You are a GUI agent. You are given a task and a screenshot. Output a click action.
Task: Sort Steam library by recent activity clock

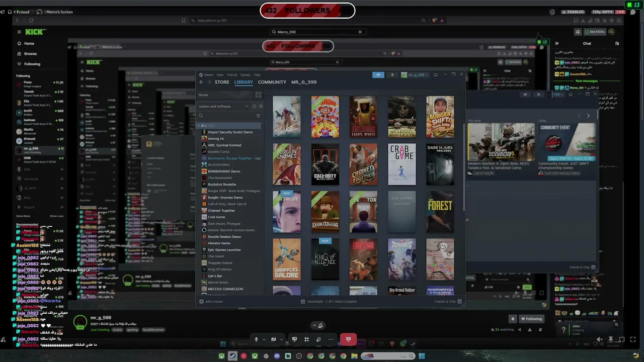[x=254, y=107]
